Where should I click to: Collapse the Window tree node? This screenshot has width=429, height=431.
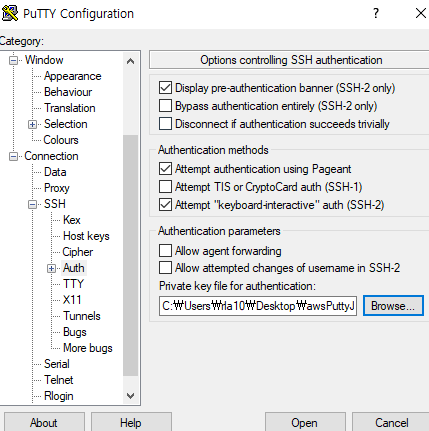[x=13, y=60]
